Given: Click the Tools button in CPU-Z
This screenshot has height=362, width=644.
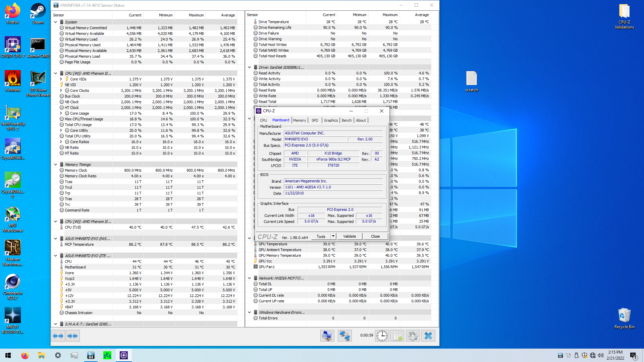Looking at the screenshot, I should tap(321, 236).
